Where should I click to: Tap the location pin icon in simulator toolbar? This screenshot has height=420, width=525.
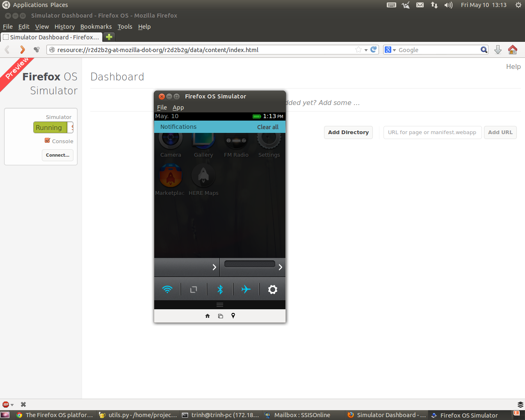point(233,316)
